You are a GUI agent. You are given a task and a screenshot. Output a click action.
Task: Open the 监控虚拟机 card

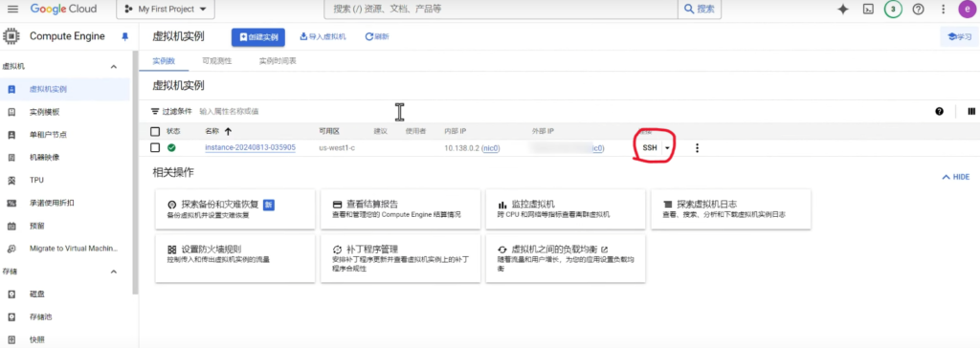(x=566, y=209)
